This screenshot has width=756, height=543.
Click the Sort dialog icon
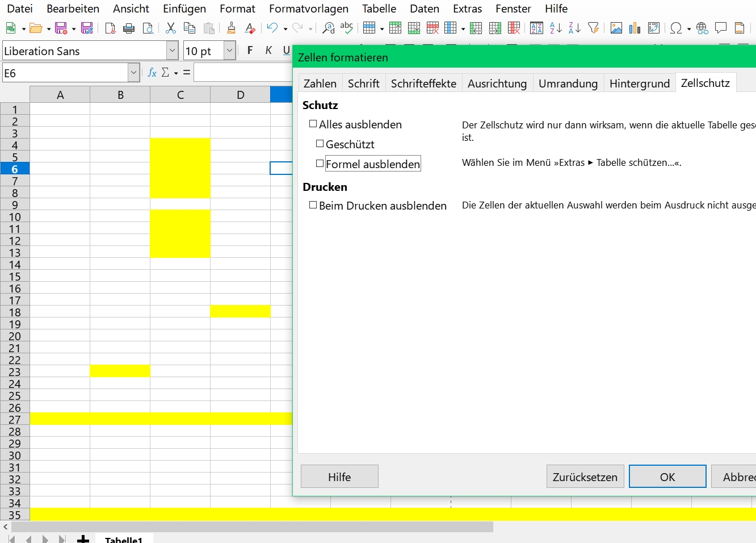click(536, 28)
